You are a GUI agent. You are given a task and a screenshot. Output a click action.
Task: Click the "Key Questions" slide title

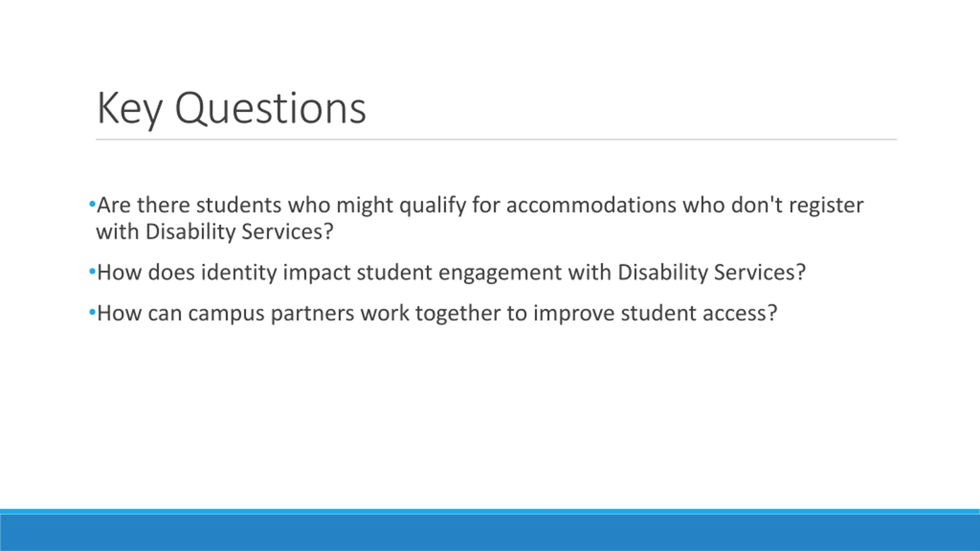(232, 109)
